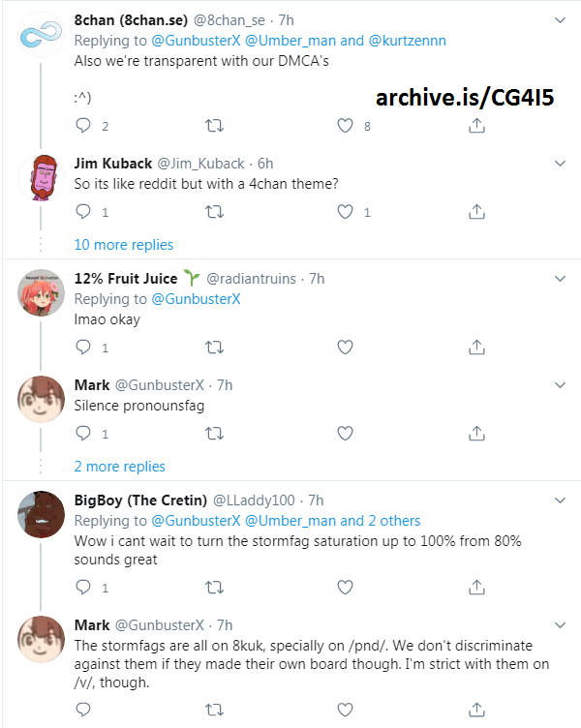Share Mark's 'Silence pronounsfag' tweet

click(x=476, y=433)
